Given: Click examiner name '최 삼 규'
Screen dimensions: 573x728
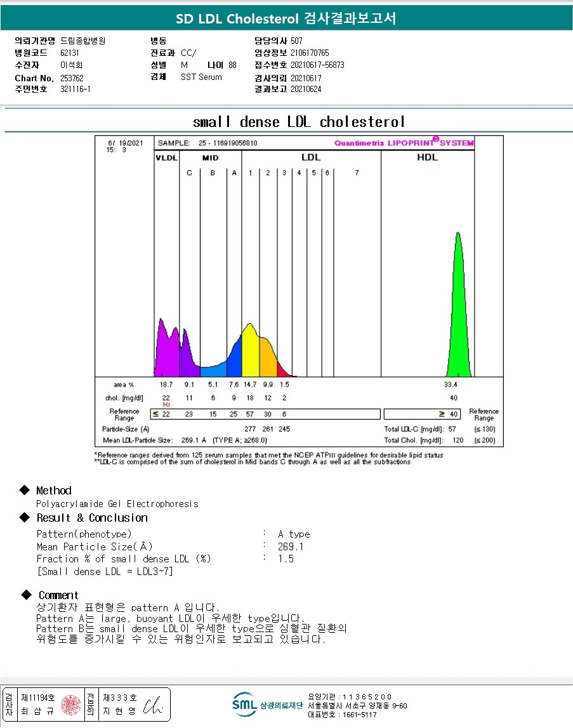Looking at the screenshot, I should pos(37,711).
